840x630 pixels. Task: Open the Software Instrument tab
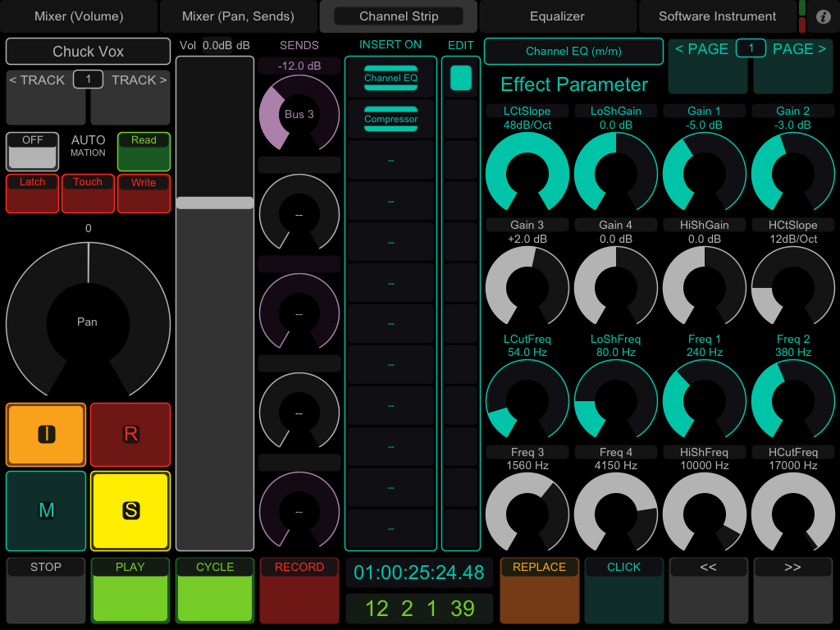point(717,16)
